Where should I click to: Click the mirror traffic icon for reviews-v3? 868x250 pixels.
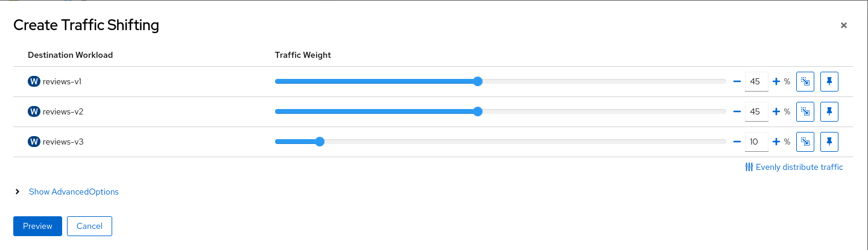[805, 142]
